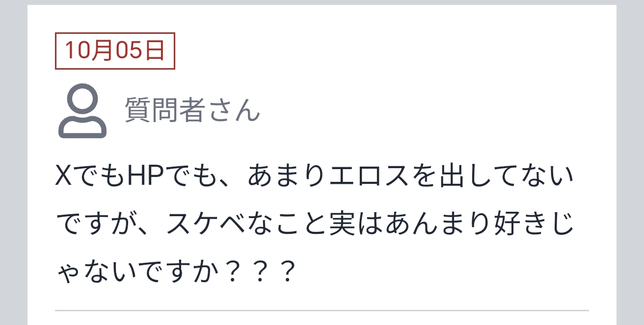Viewport: 644px width, 325px height.
Task: Click the 日 character in the date badge
Action: pos(155,50)
